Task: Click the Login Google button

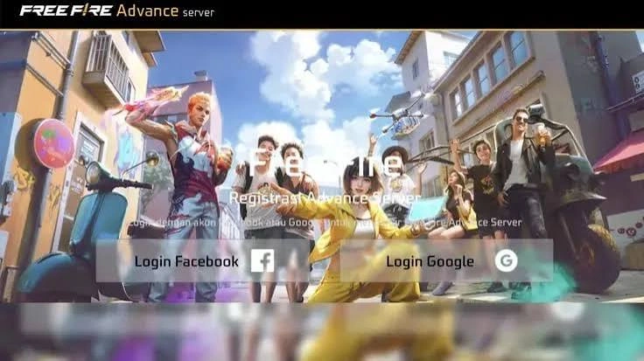Action: tap(446, 260)
